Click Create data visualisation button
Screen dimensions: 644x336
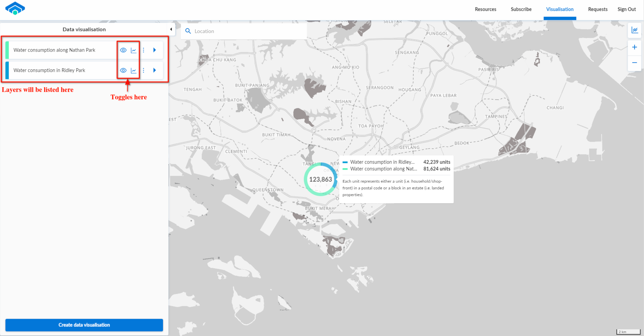[x=84, y=325]
